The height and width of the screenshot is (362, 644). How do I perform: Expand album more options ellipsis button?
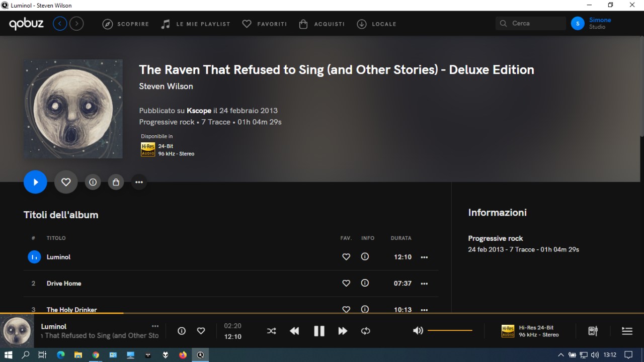[x=139, y=182]
